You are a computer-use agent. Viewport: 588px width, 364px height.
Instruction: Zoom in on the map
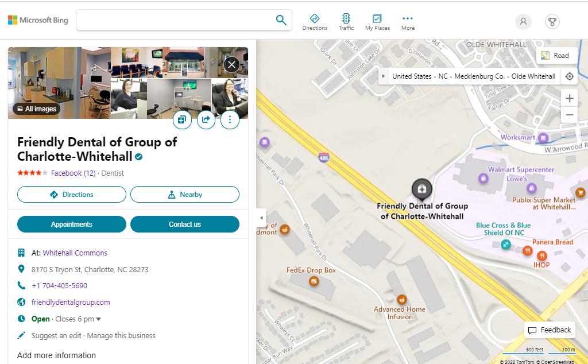click(569, 98)
